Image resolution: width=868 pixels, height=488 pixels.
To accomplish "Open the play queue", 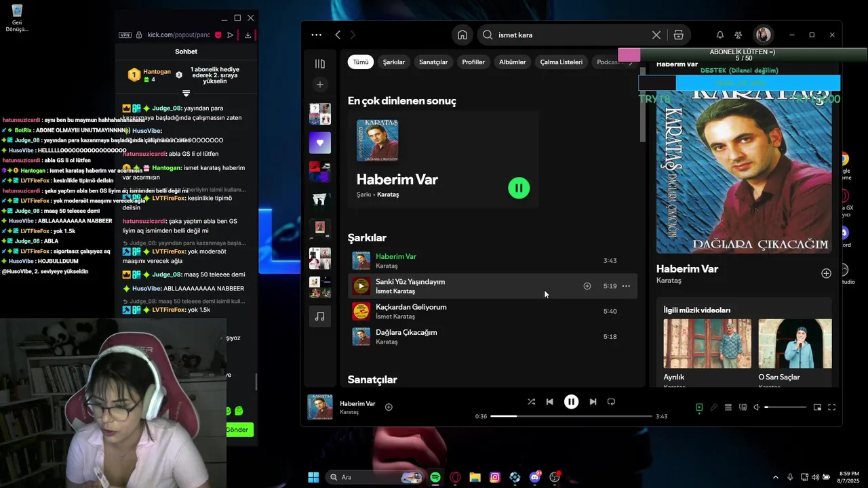I will 728,407.
